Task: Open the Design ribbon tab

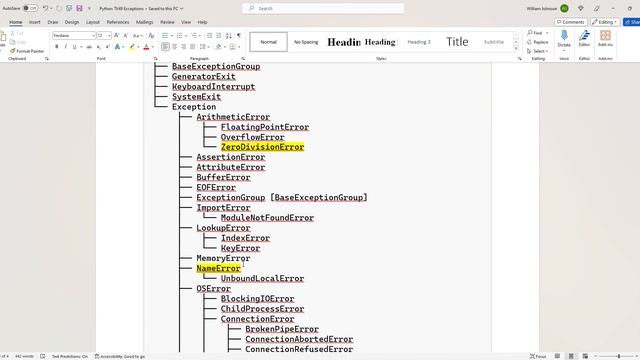Action: (x=72, y=22)
